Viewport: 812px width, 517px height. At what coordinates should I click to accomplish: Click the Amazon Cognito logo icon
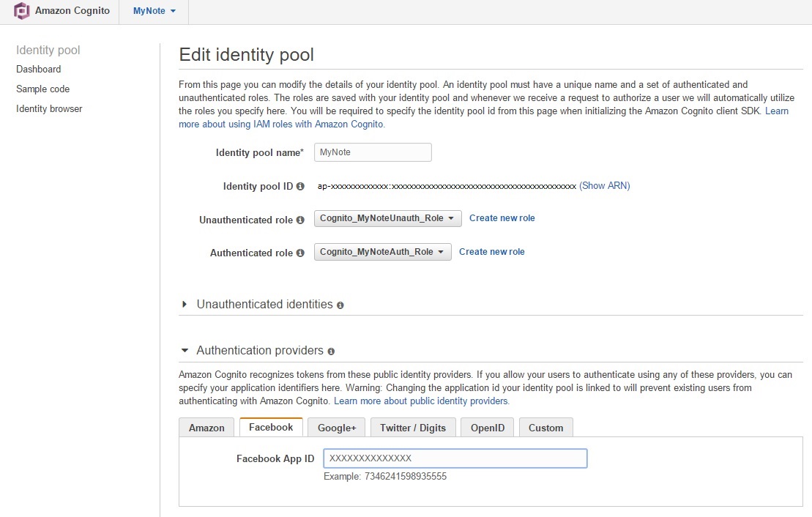coord(21,11)
